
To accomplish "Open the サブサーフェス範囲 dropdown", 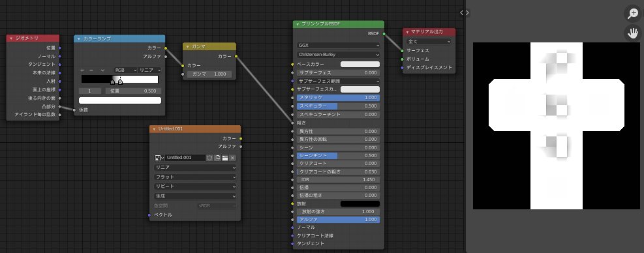I will pos(339,82).
